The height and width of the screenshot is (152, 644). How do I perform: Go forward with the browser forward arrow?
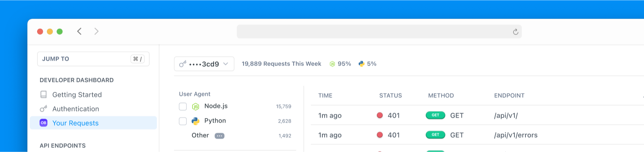96,31
